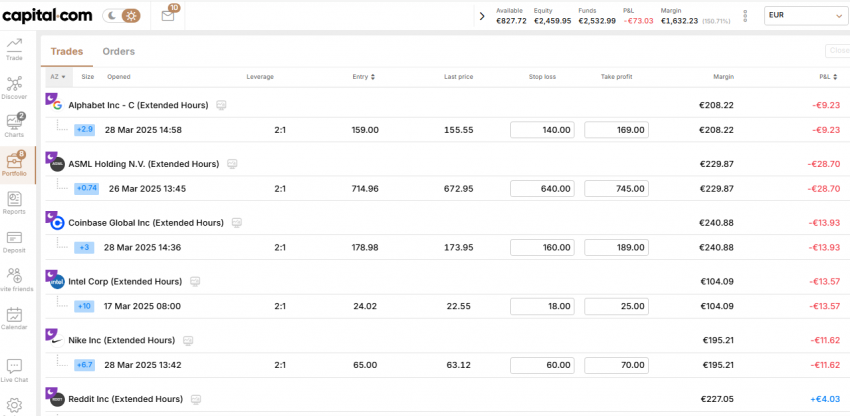
Task: Select Nike Inc (Extended Hours) row
Action: 445,340
